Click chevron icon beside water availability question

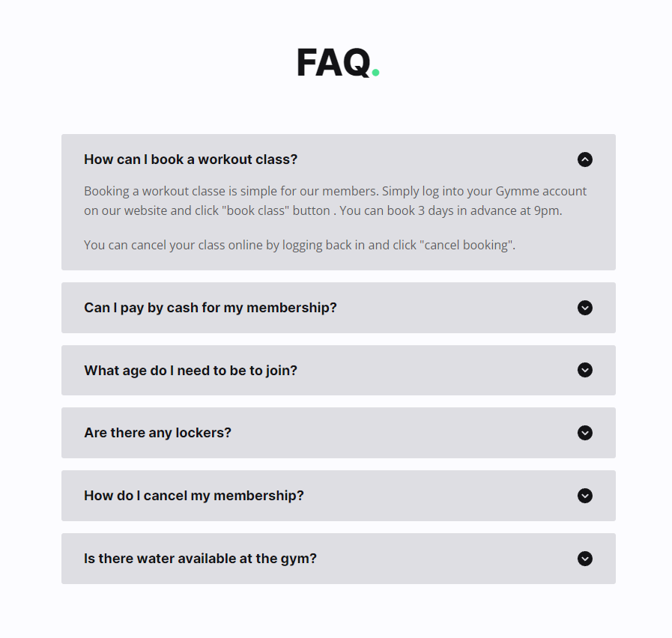coord(584,559)
